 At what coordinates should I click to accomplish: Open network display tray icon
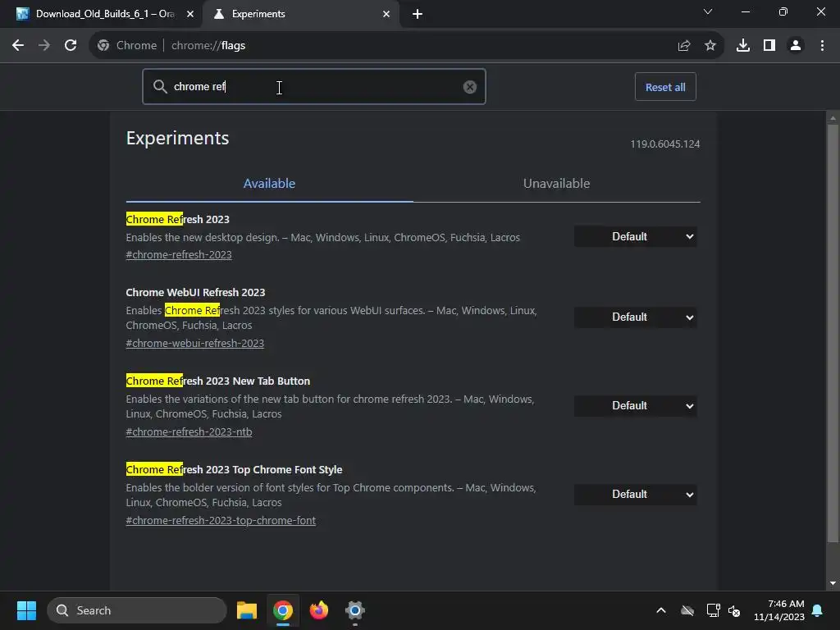click(x=713, y=610)
